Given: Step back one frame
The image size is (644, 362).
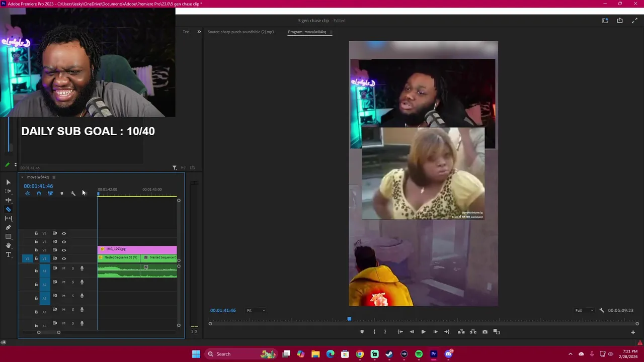Looking at the screenshot, I should 412,332.
